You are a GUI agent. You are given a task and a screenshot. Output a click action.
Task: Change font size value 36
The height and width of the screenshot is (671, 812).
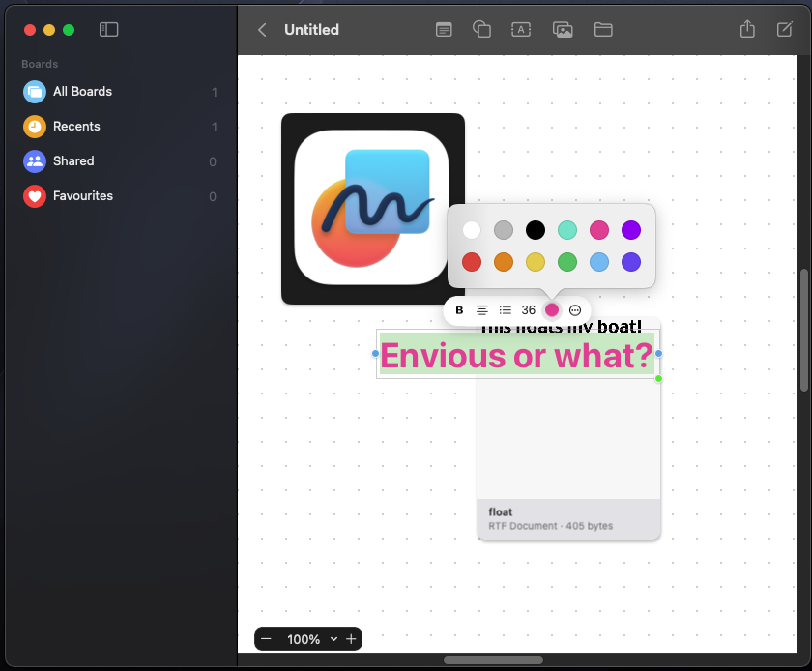click(x=529, y=310)
